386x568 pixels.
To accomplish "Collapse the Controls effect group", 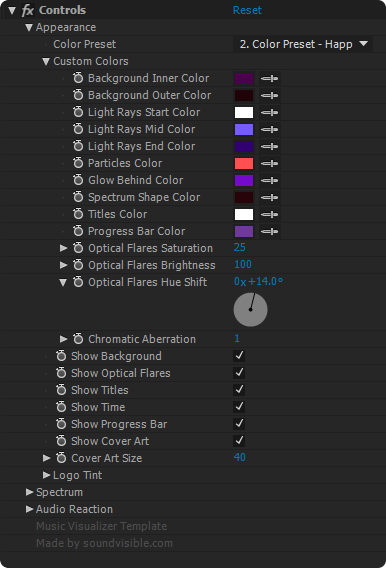I will (12, 11).
